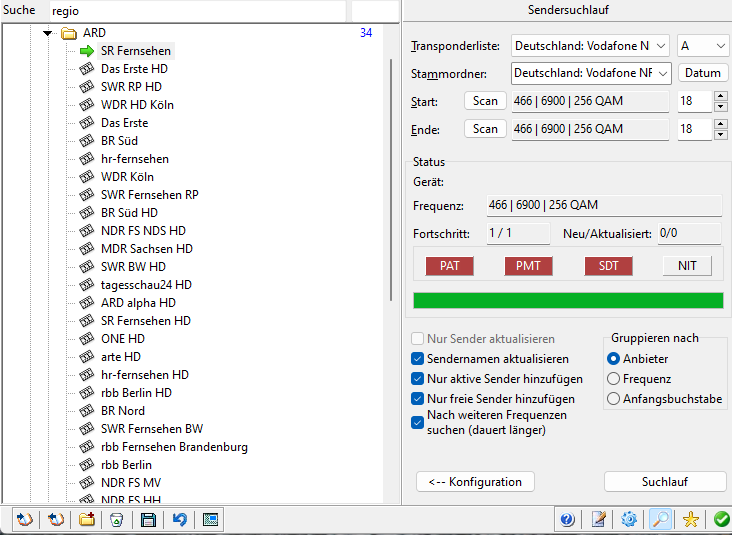The height and width of the screenshot is (535, 732).
Task: Click the settings gear icon
Action: pos(629,519)
